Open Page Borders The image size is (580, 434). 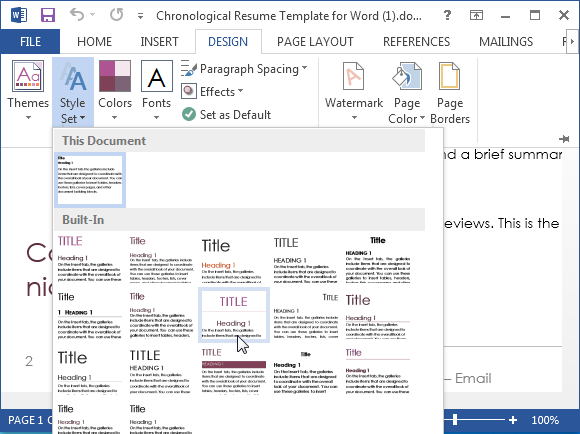coord(450,92)
